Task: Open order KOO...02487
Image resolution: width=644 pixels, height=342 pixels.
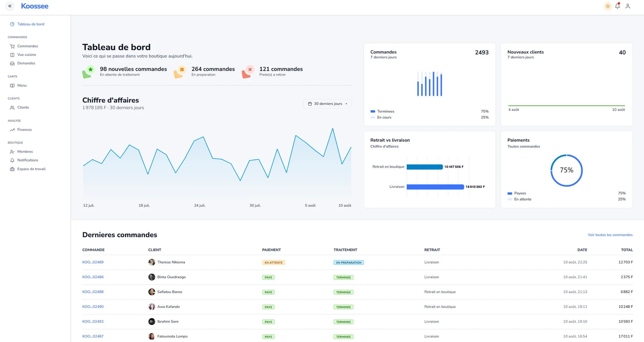Action: tap(93, 336)
